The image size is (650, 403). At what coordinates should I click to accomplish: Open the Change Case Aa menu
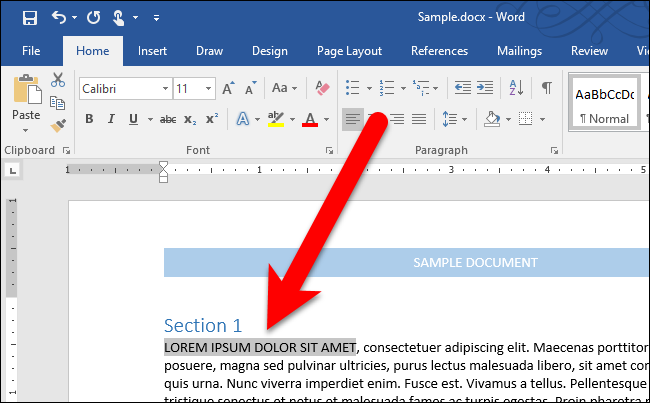coord(284,88)
